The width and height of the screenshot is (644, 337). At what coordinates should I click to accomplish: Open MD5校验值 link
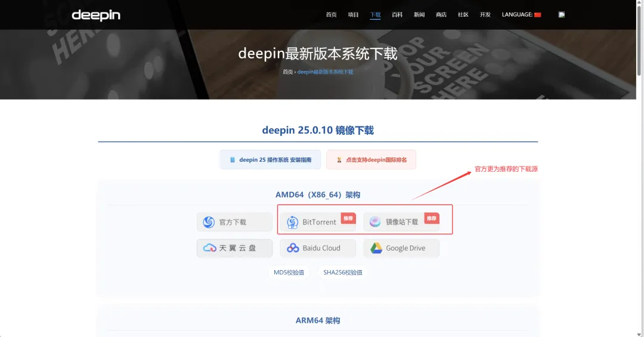click(x=289, y=273)
